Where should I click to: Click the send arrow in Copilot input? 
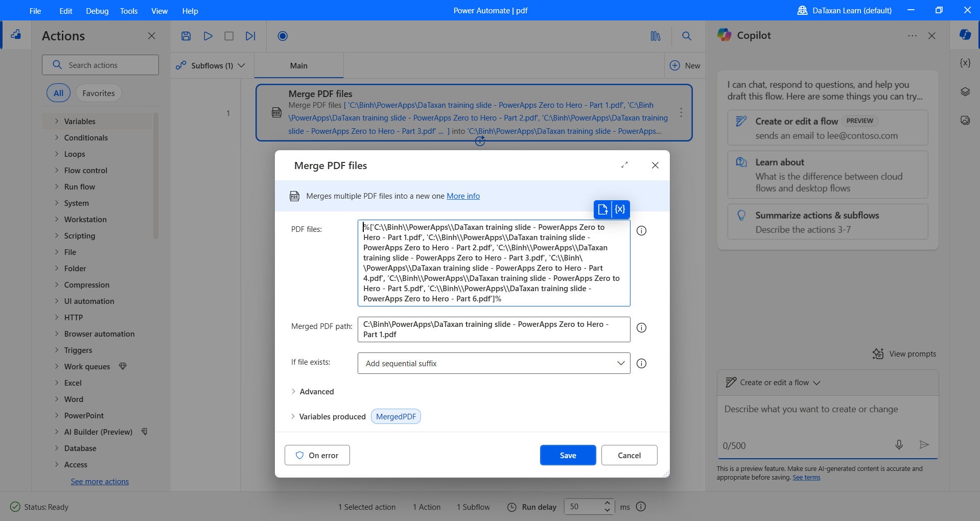(924, 445)
